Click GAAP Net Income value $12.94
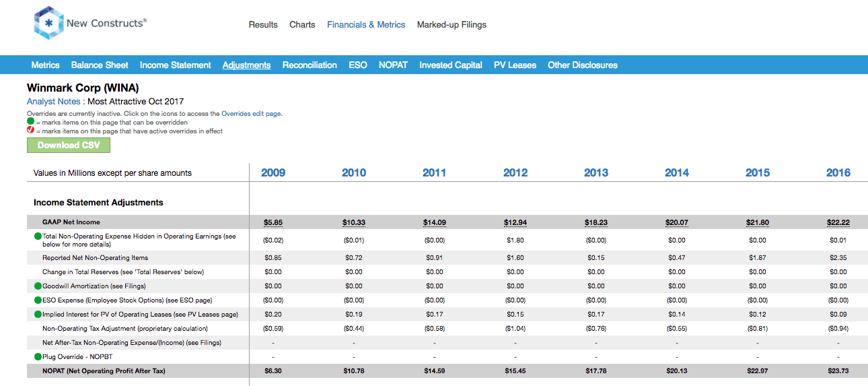Image resolution: width=868 pixels, height=386 pixels. click(x=515, y=222)
